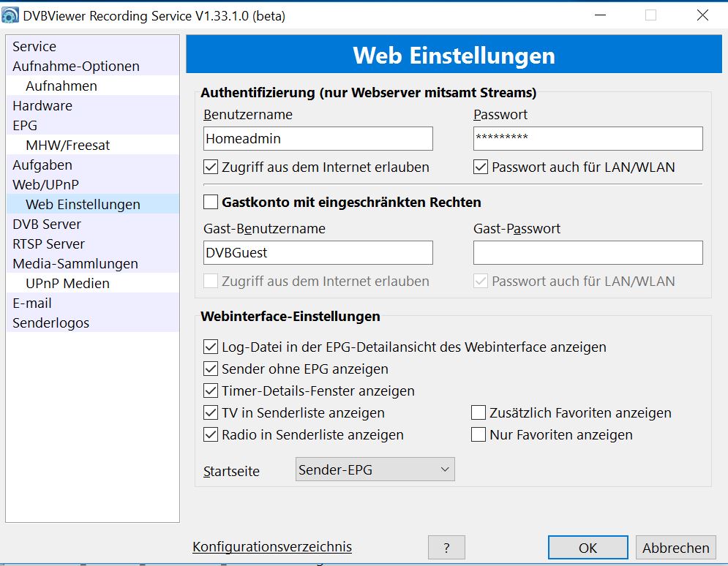
Task: Click the Gast-Benutzername field containing DVBGuest
Action: [x=318, y=252]
